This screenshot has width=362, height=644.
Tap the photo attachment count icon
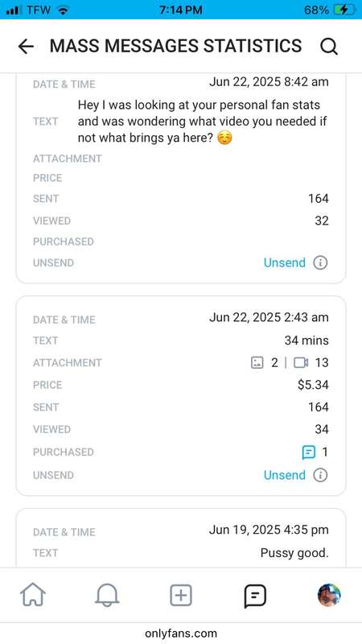tap(257, 363)
